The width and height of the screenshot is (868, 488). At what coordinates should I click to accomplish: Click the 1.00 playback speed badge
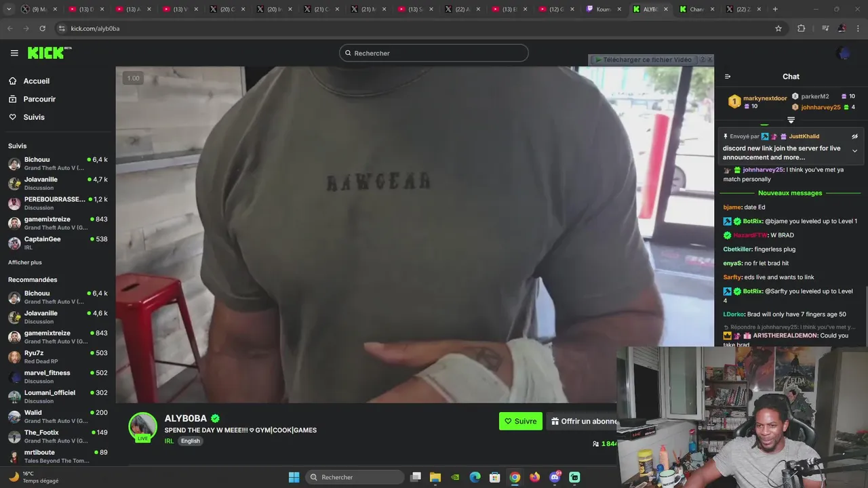(x=133, y=78)
